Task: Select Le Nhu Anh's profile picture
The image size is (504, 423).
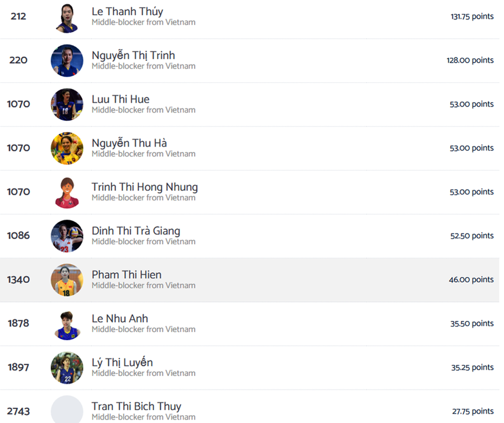Action: 67,324
